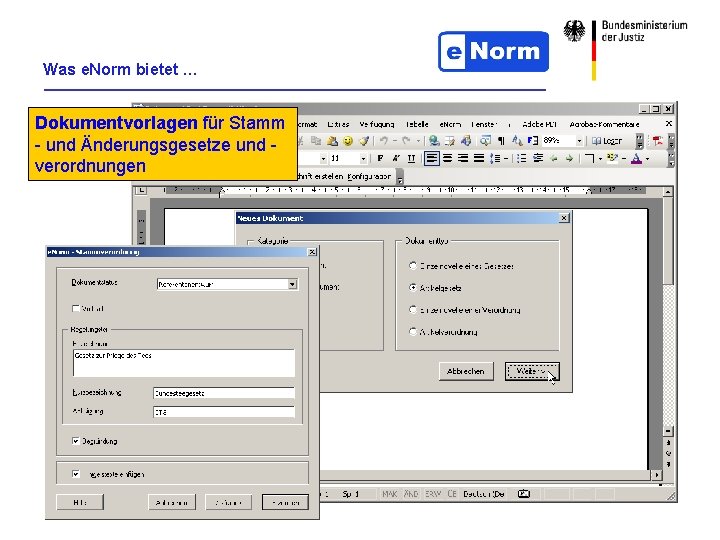Click the Line Spacing icon
The height and width of the screenshot is (540, 720).
tap(495, 158)
